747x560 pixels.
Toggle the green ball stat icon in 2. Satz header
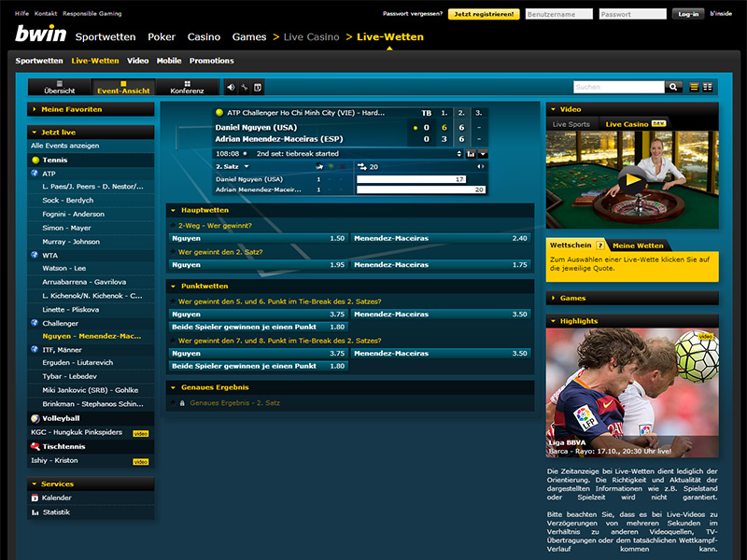331,167
